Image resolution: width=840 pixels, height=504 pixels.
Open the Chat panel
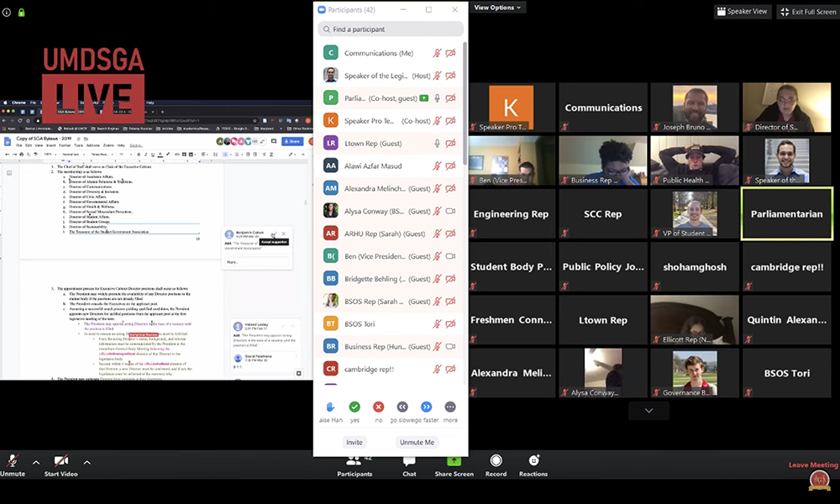409,465
